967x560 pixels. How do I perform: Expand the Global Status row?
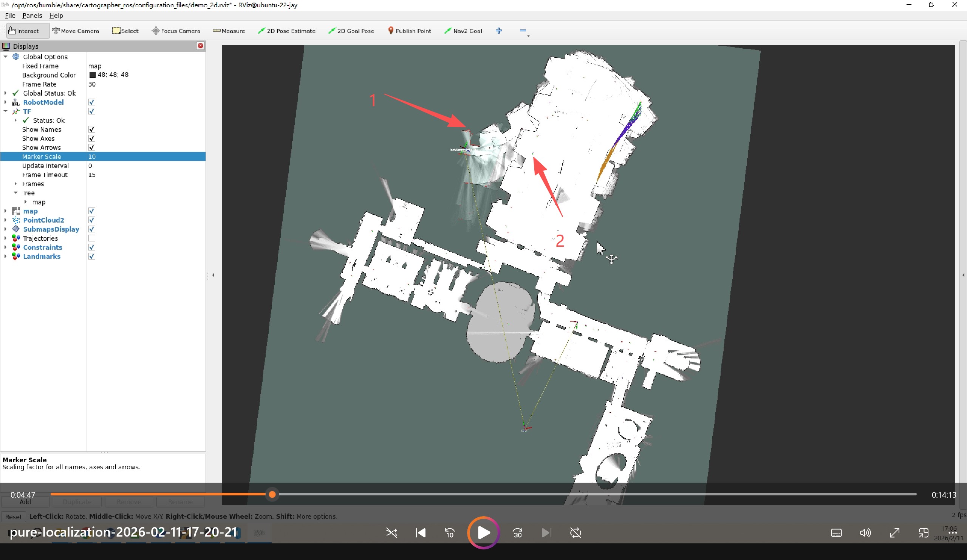point(5,93)
